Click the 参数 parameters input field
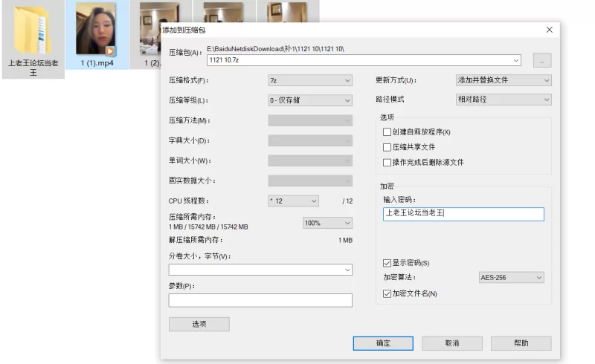The width and height of the screenshot is (595, 364). pos(260,300)
